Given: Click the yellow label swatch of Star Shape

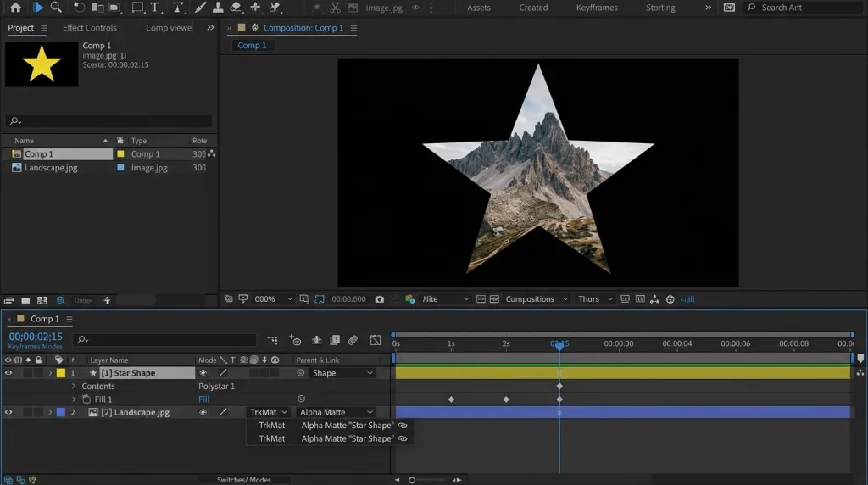Looking at the screenshot, I should point(61,373).
